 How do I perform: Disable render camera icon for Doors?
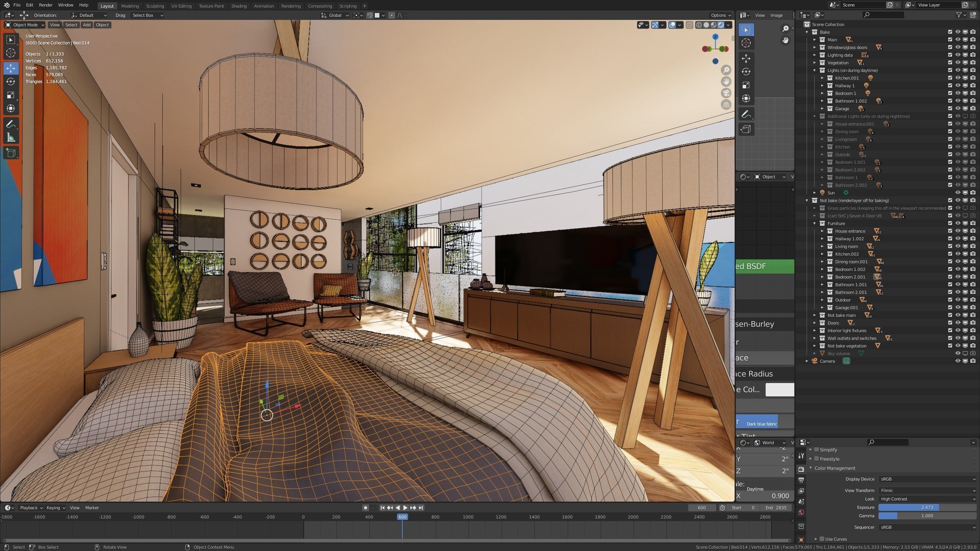pyautogui.click(x=973, y=323)
